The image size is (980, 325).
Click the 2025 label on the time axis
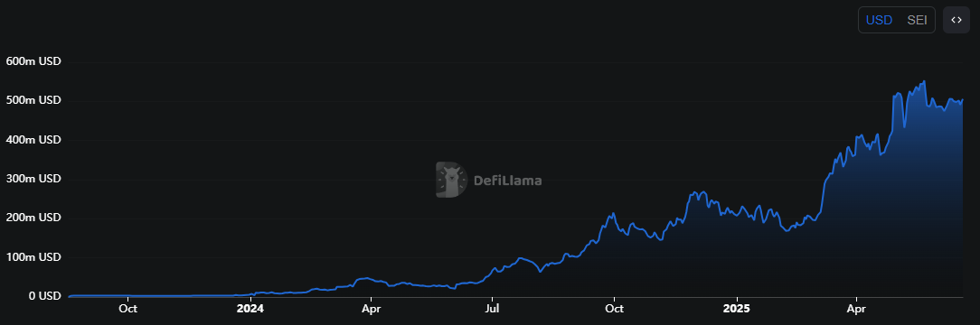(736, 308)
